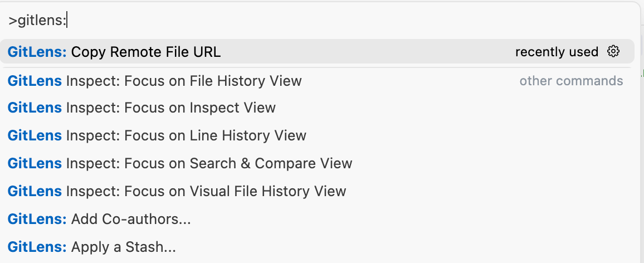Click blue GitLens prefix on Apply a Stash row
The height and width of the screenshot is (263, 644).
[37, 247]
